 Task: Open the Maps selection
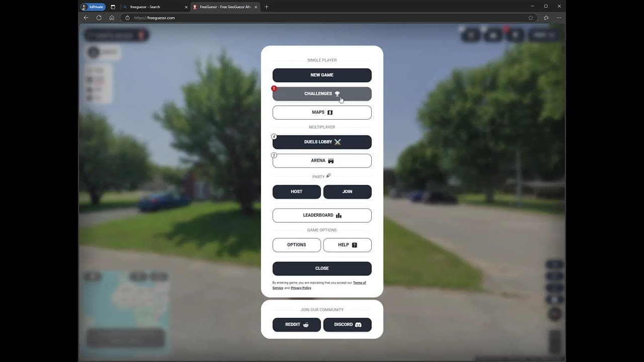click(x=322, y=112)
